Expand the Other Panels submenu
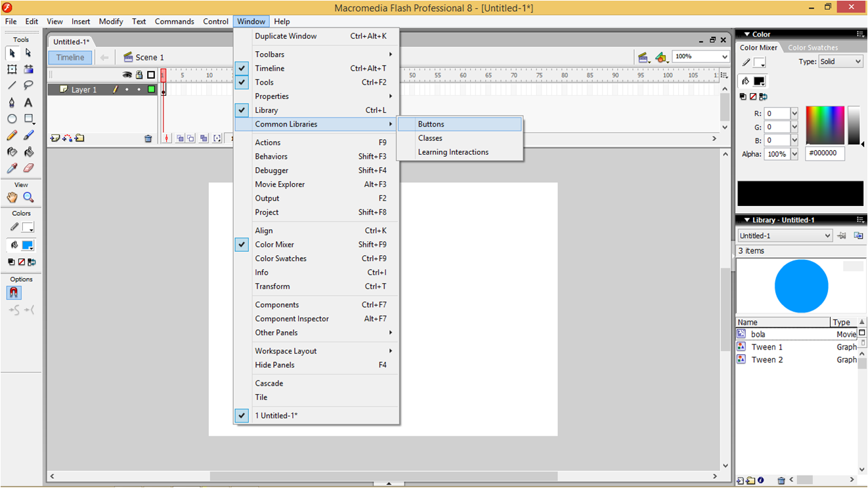The width and height of the screenshot is (868, 488). [316, 333]
